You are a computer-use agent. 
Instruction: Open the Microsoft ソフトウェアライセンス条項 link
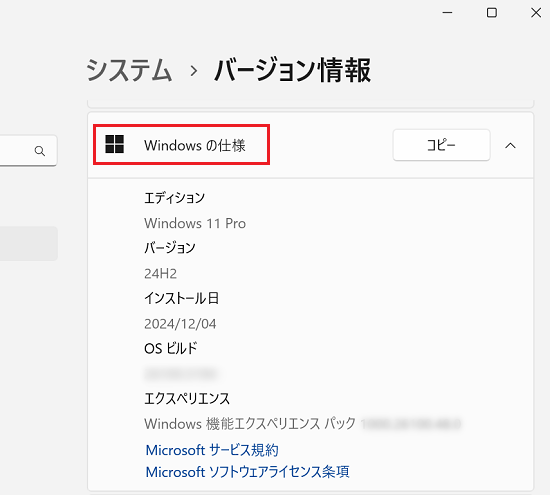coord(247,472)
